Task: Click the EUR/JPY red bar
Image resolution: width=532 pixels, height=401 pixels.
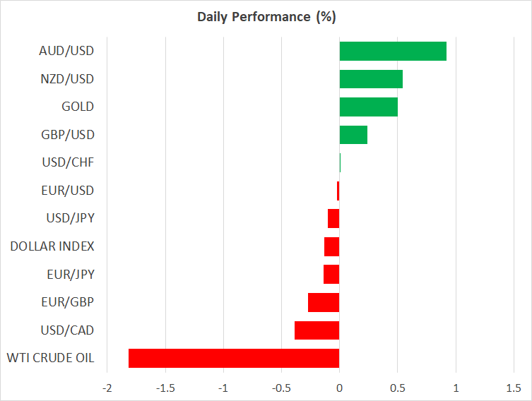Action: click(331, 274)
